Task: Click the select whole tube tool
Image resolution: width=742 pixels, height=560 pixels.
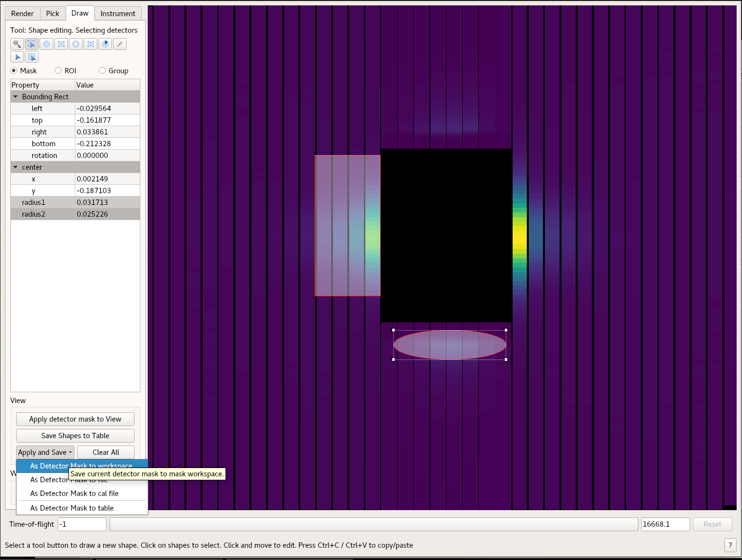Action: click(x=32, y=57)
